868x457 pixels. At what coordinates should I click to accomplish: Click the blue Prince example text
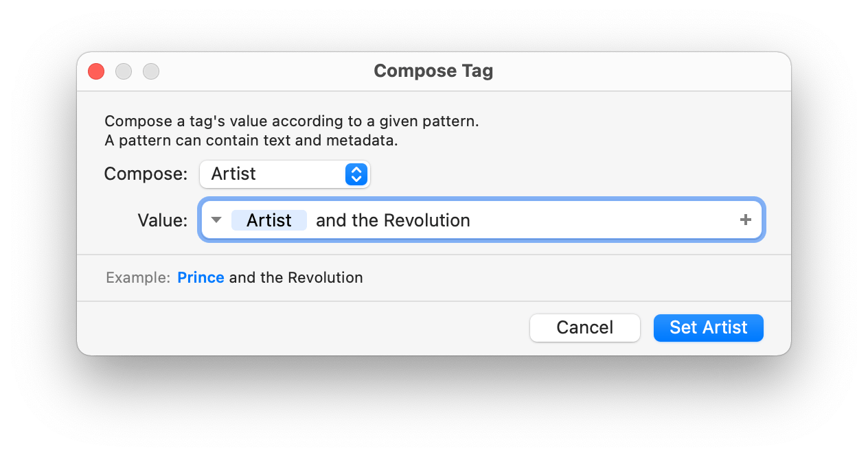pos(201,278)
